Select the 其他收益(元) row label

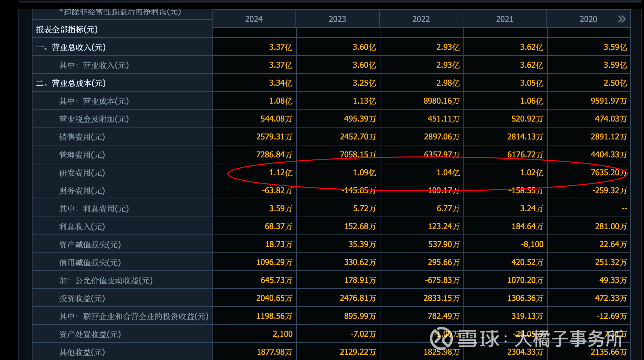[x=82, y=352]
